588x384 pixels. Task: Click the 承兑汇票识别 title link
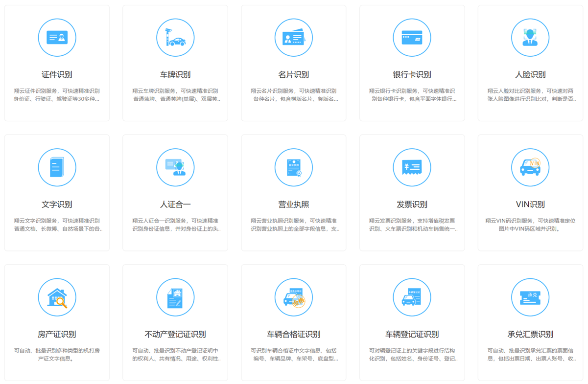click(x=530, y=335)
